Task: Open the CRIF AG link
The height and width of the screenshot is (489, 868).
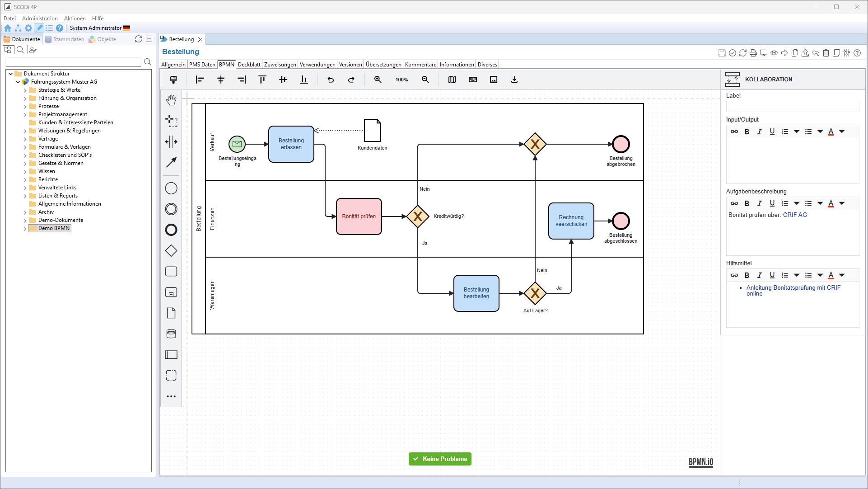Action: point(794,215)
